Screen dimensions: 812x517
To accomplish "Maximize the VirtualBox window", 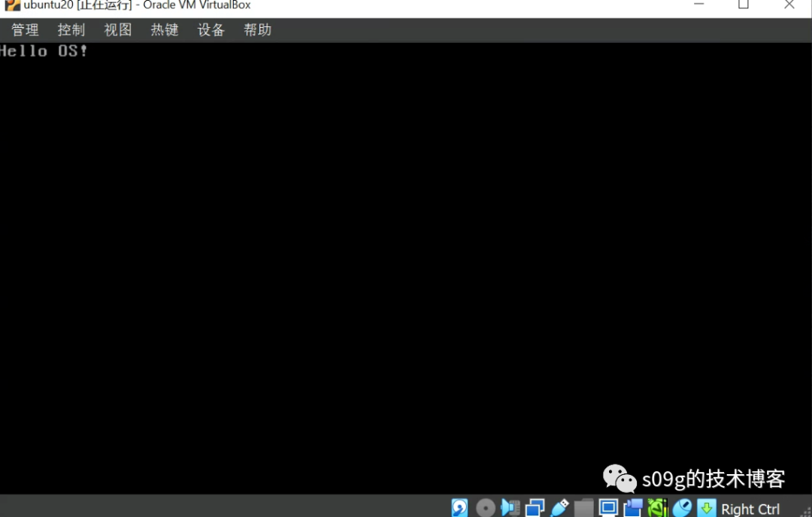I will tap(743, 5).
